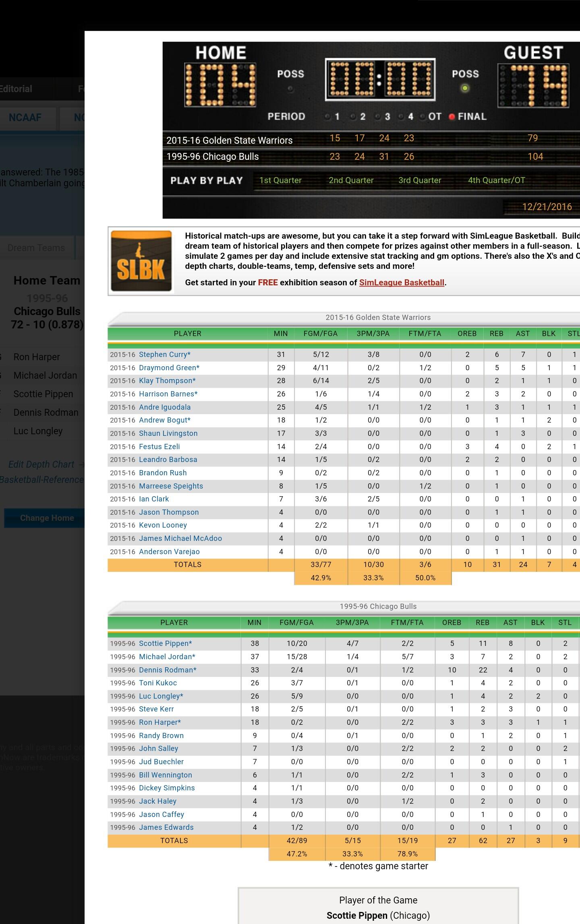The image size is (580, 924).
Task: Click the Warriors TOTALS row label
Action: (x=188, y=565)
